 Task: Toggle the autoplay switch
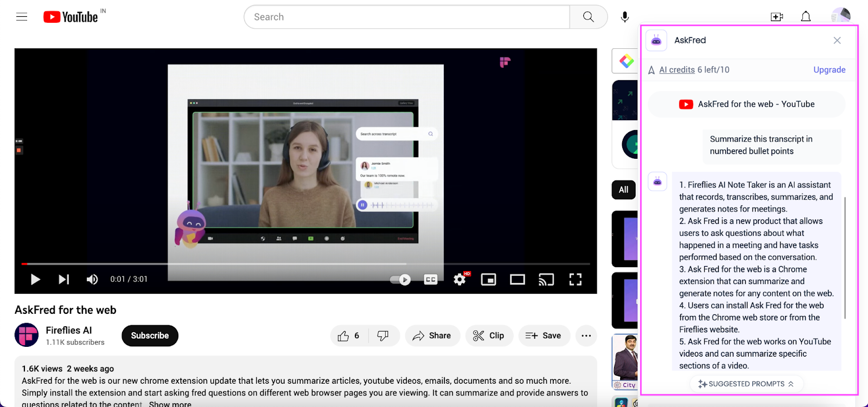(x=400, y=280)
